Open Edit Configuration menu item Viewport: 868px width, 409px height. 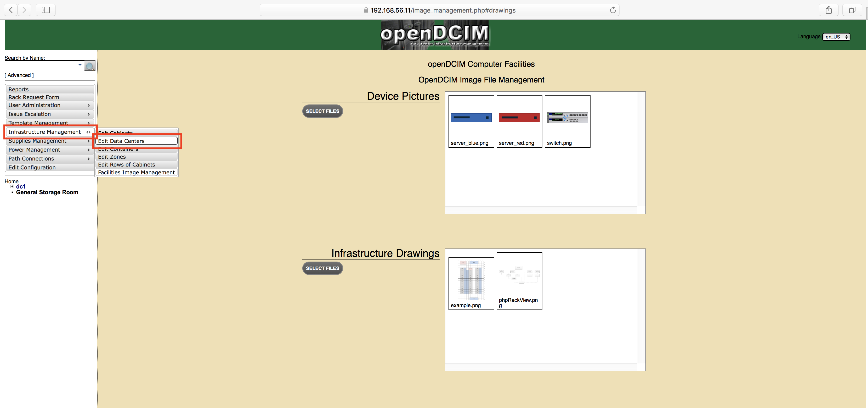[x=50, y=167]
